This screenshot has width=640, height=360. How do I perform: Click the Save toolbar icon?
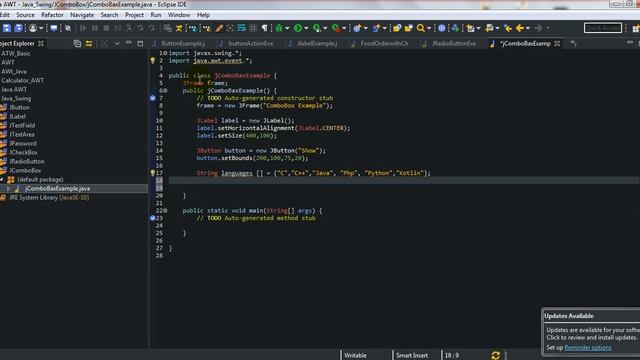(x=7, y=28)
